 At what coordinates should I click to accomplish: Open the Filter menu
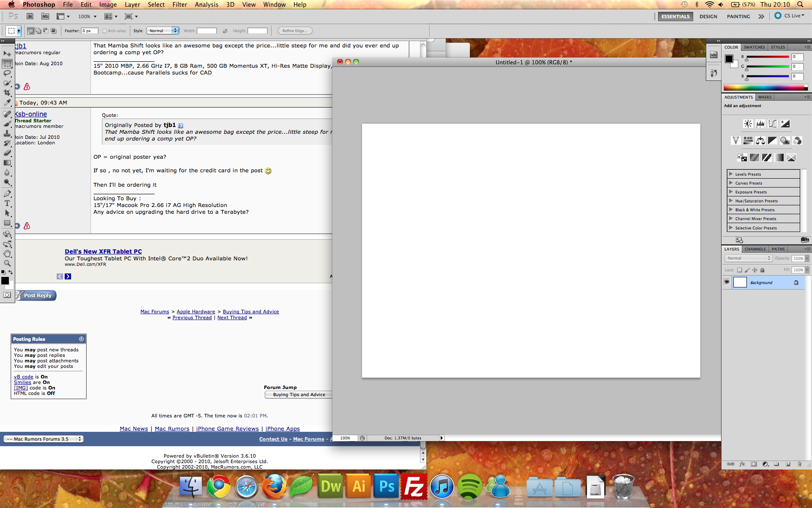click(x=180, y=5)
